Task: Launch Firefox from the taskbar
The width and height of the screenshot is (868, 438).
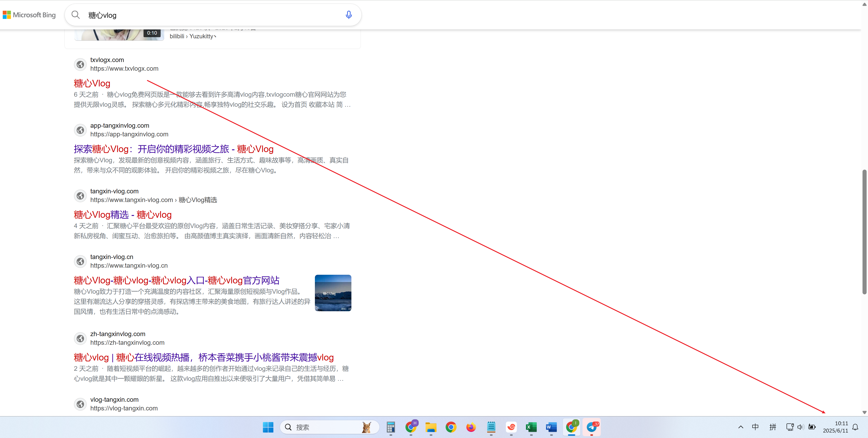Action: [471, 427]
